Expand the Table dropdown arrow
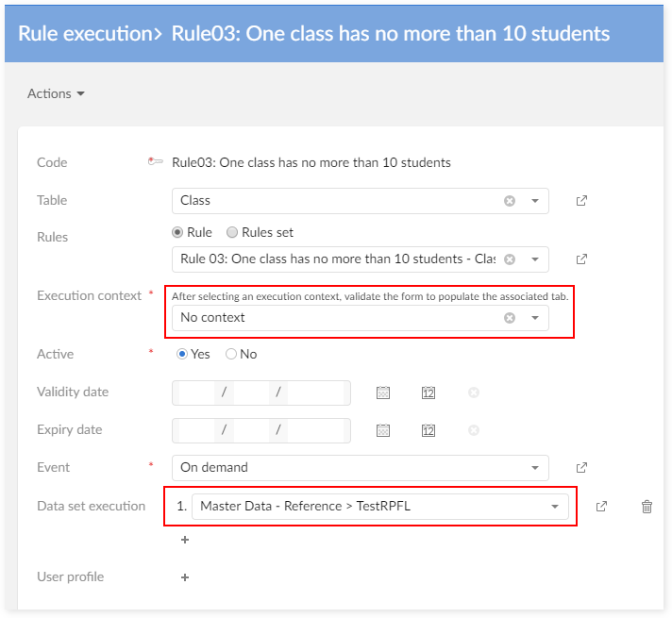 [534, 201]
